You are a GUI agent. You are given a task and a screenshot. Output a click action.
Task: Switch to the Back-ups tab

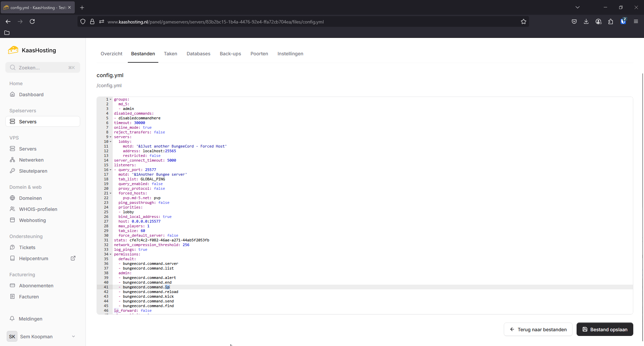click(230, 54)
